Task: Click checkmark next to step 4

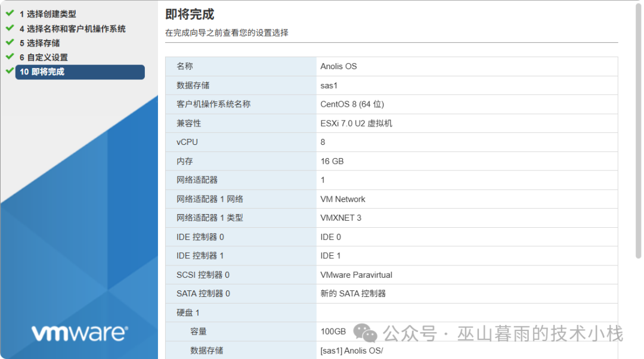Action: (10, 28)
